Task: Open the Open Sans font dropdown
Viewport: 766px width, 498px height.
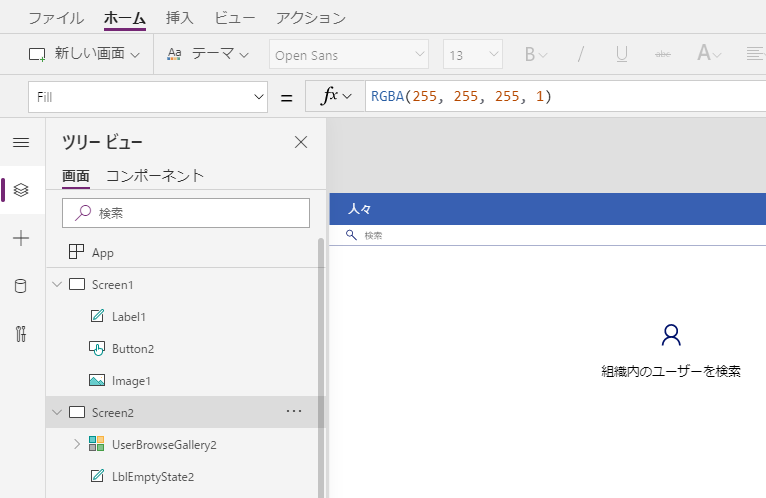Action: coord(349,54)
